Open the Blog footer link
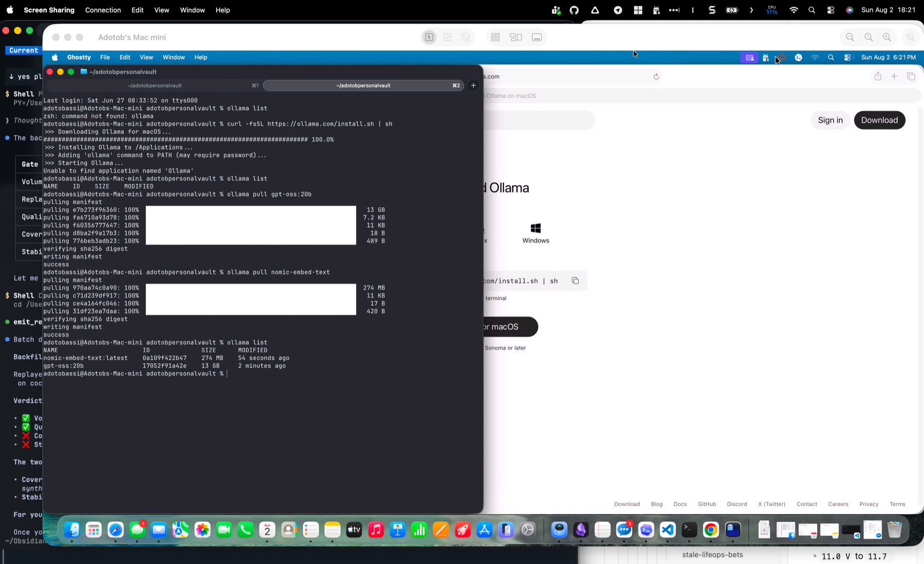 (657, 504)
